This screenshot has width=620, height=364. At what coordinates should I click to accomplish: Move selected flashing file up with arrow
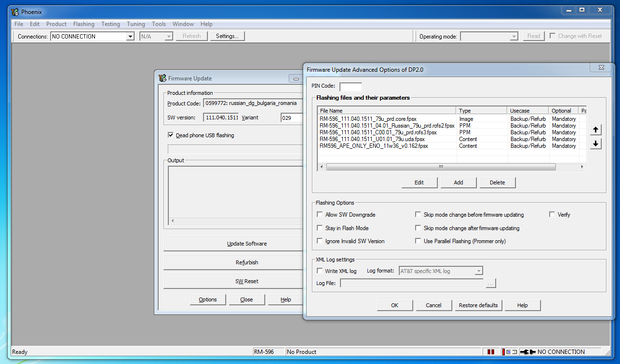pyautogui.click(x=596, y=130)
